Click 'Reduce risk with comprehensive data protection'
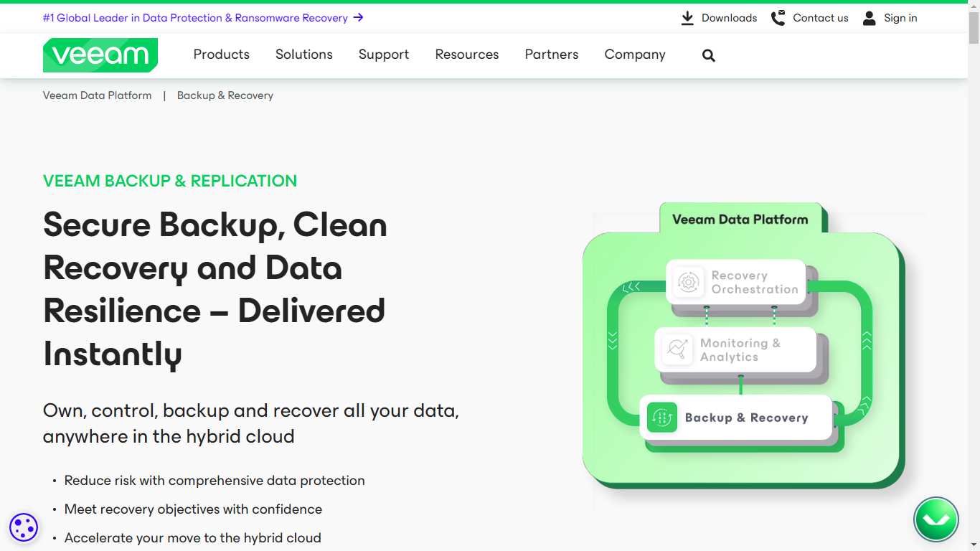980x551 pixels. click(x=215, y=481)
